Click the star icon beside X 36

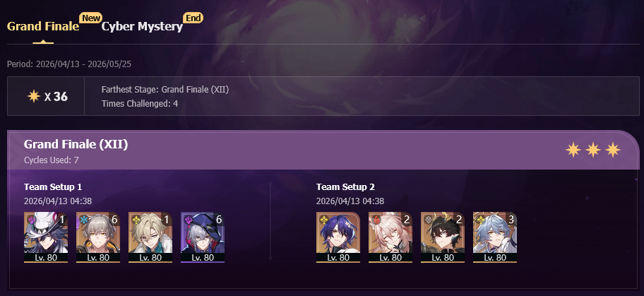[x=33, y=96]
